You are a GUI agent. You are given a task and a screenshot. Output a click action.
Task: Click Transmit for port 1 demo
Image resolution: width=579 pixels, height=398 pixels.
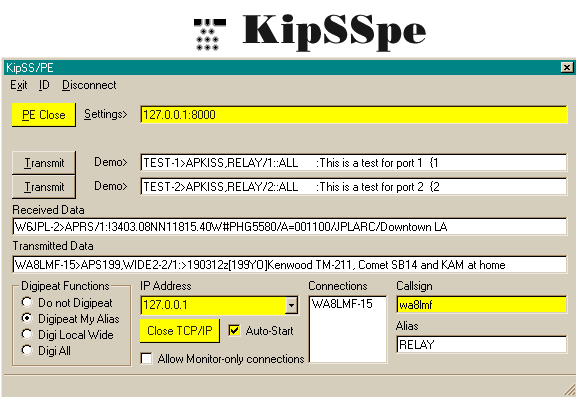pos(44,163)
